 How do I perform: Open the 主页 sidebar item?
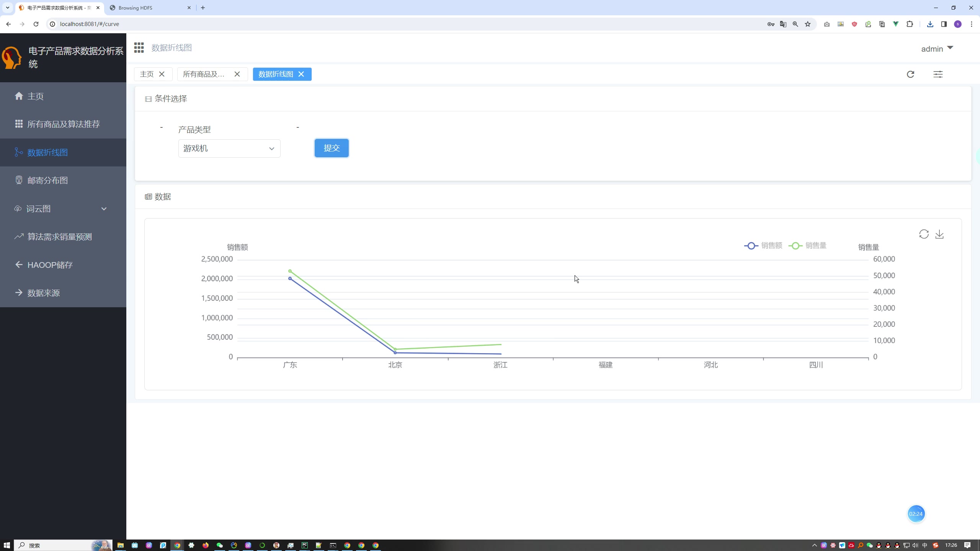click(x=63, y=96)
